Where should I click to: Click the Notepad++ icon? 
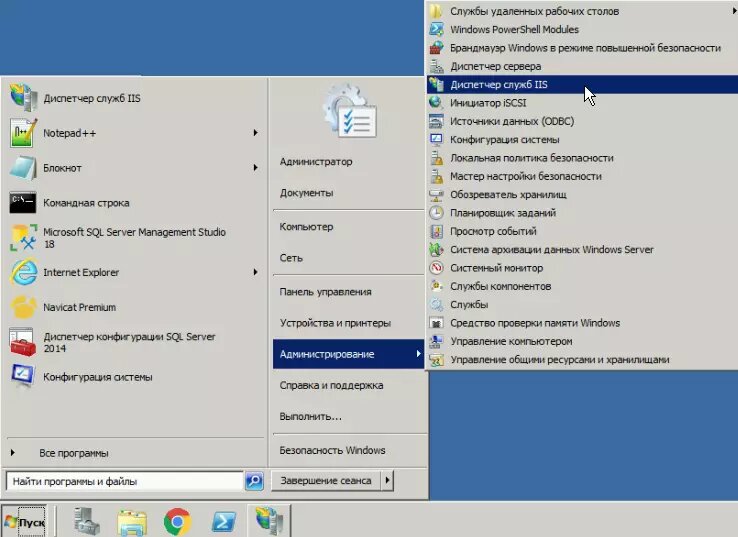click(23, 133)
